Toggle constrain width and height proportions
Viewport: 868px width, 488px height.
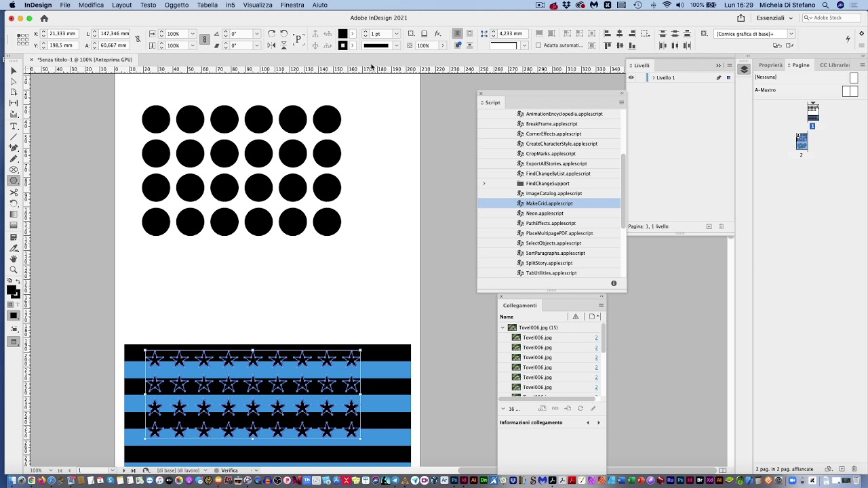pos(138,39)
